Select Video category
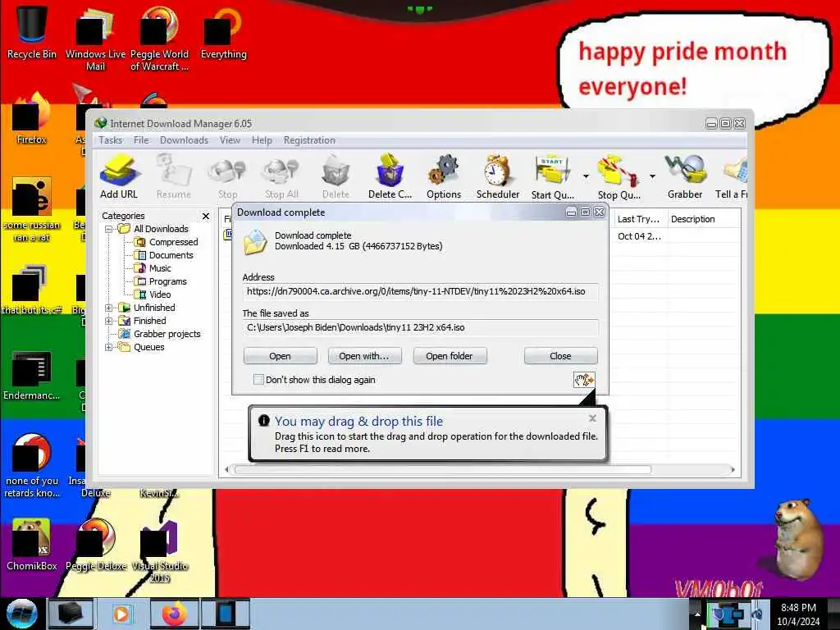Image resolution: width=840 pixels, height=630 pixels. [x=160, y=294]
